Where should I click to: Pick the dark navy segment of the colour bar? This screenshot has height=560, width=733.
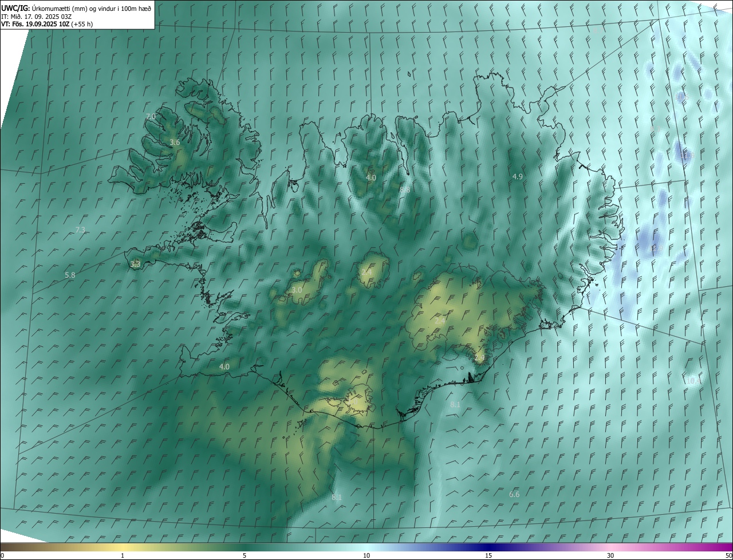[x=488, y=547]
